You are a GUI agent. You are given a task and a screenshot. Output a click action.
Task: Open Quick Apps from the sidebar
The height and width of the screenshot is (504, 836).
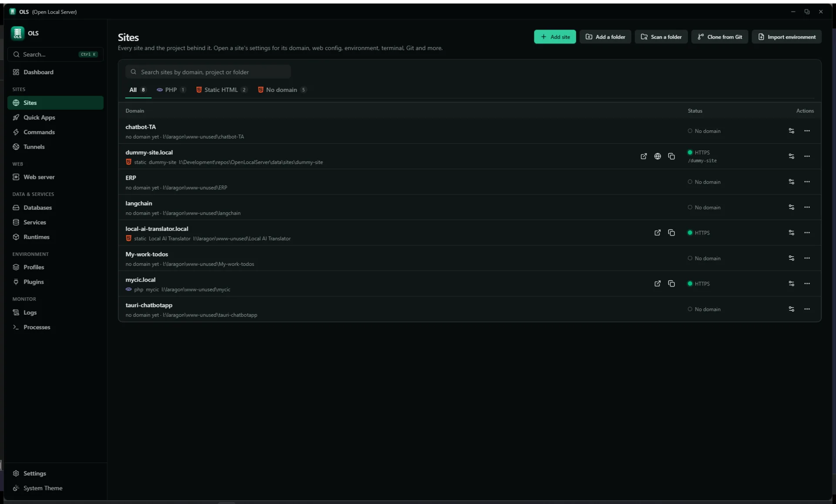click(x=55, y=118)
